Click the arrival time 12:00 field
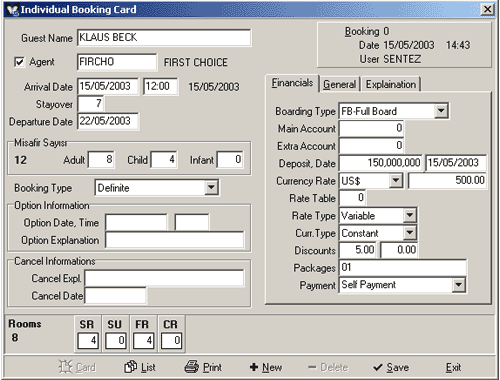Image resolution: width=500 pixels, height=380 pixels. click(160, 86)
